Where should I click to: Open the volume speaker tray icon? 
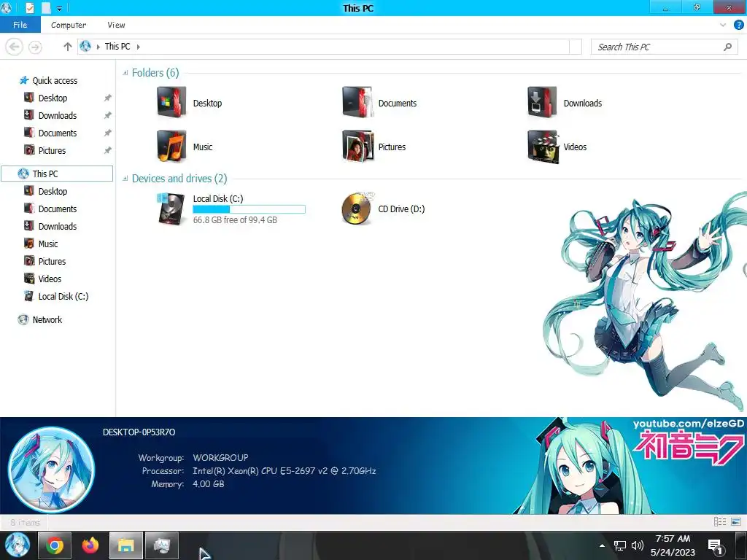click(x=638, y=545)
